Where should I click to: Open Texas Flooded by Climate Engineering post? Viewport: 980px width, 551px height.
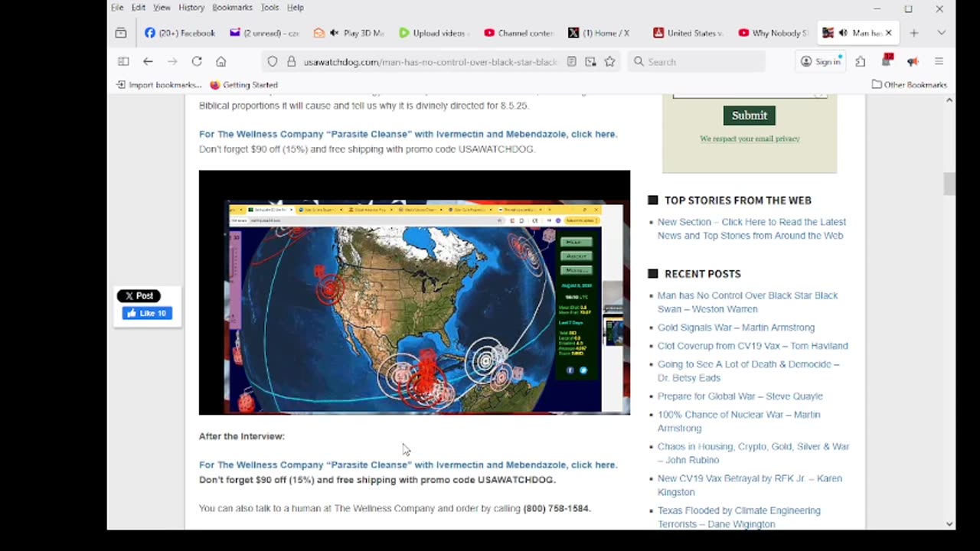tap(739, 517)
